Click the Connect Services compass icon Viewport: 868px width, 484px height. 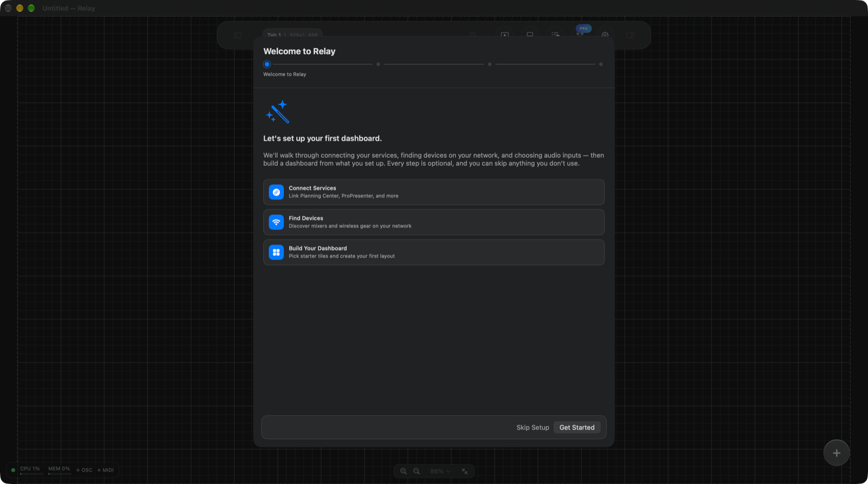click(276, 192)
